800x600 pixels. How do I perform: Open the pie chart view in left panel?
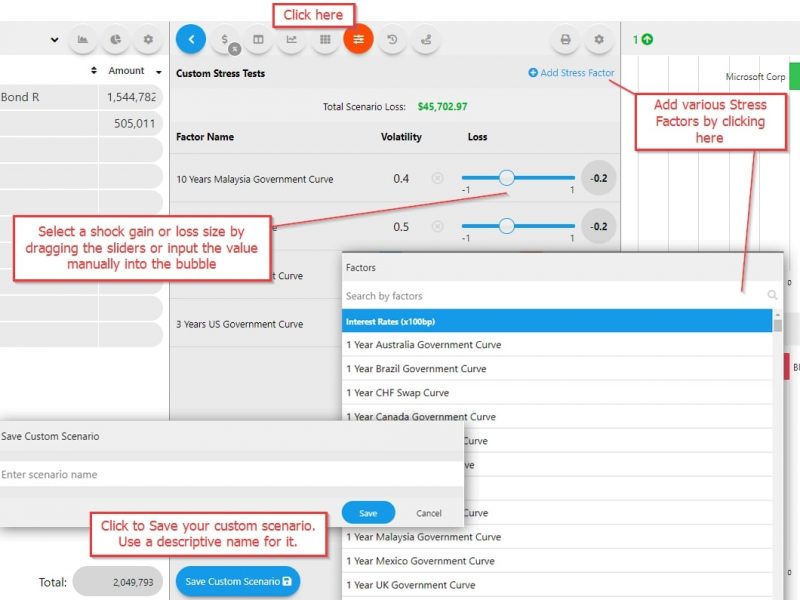pos(115,40)
